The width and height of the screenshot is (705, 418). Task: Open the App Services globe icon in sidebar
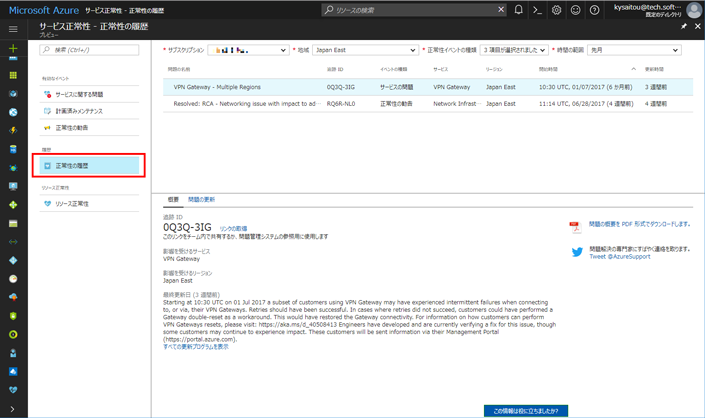point(13,112)
